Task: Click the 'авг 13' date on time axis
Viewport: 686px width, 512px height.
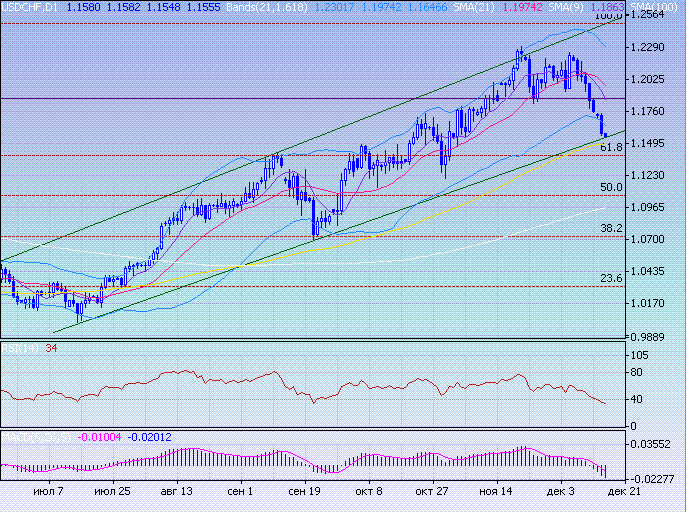Action: pos(176,492)
